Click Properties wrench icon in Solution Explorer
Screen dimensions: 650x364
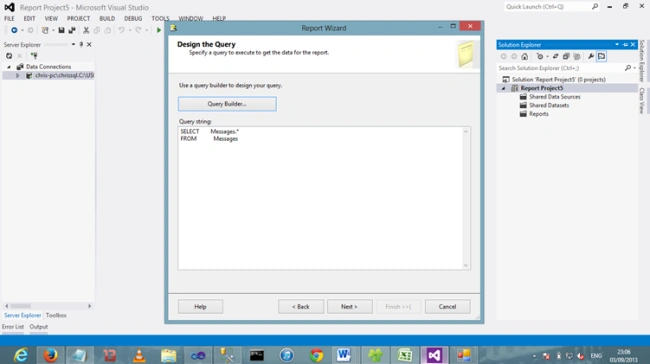tap(591, 56)
